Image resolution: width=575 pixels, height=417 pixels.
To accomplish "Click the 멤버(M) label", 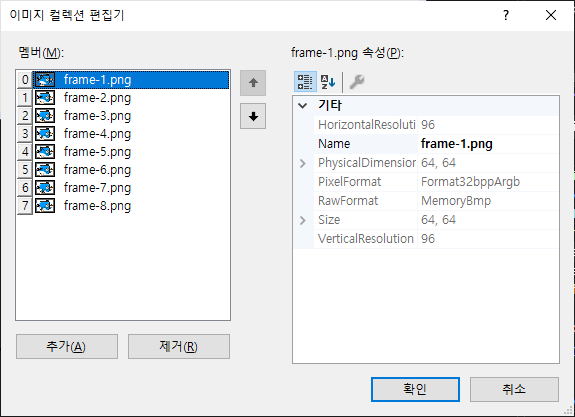I will coord(41,53).
